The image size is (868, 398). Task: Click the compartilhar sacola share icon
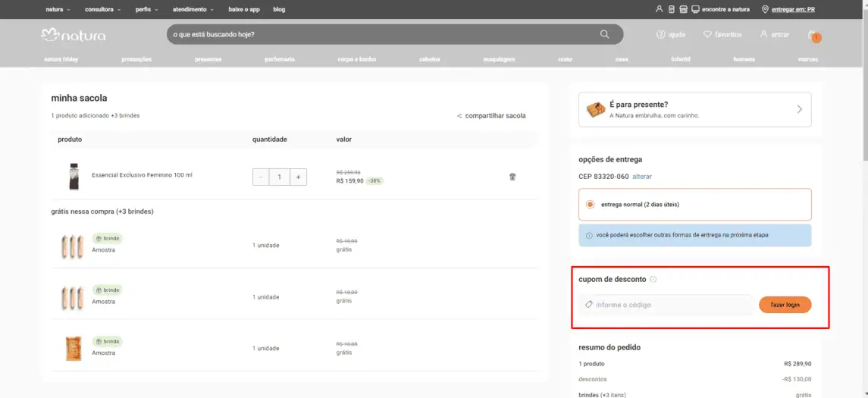[x=459, y=116]
